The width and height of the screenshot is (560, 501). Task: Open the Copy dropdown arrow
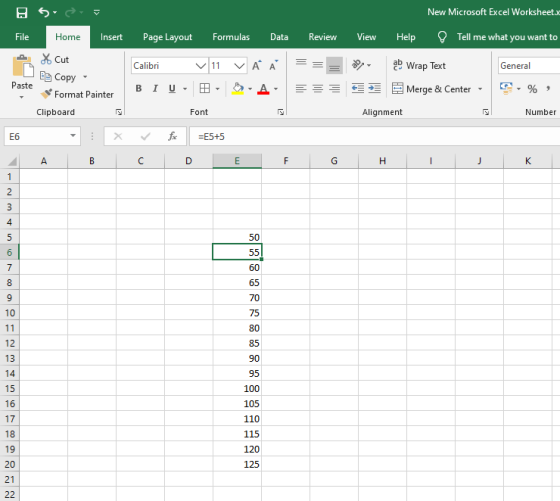[x=85, y=77]
